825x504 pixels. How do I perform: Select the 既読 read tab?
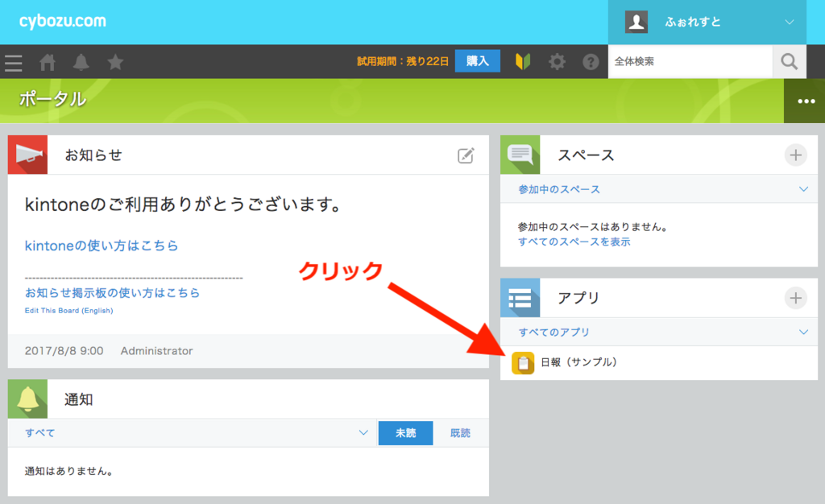click(460, 433)
